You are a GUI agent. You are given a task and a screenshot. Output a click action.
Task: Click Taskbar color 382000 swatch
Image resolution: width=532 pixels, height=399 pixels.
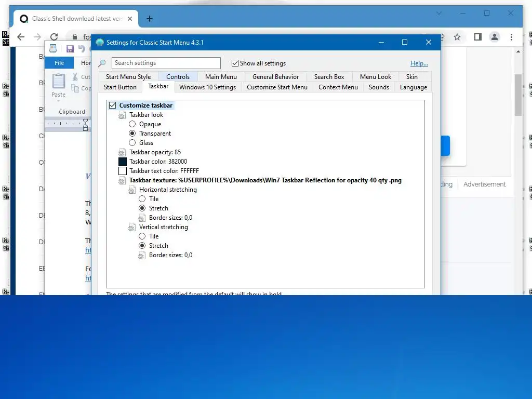click(123, 162)
